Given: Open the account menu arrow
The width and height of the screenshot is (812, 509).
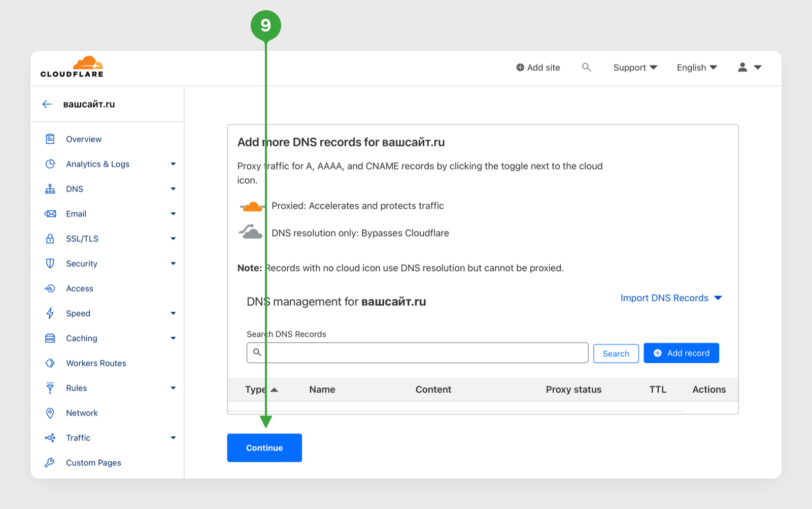Looking at the screenshot, I should click(758, 67).
